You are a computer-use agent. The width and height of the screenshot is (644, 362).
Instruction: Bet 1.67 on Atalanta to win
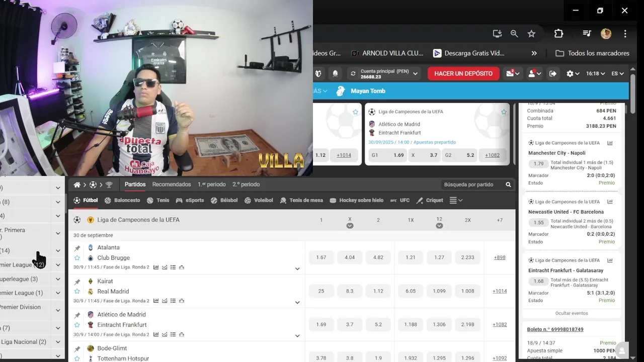[321, 257]
